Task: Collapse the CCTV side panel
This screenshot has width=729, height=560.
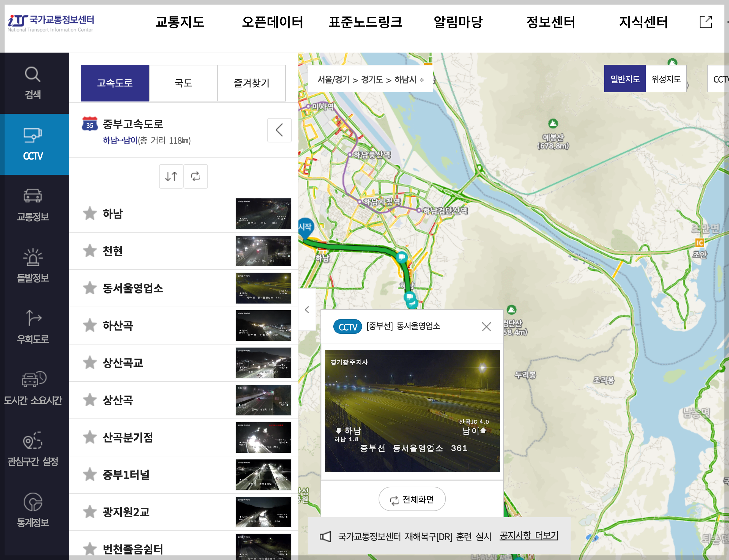Action: point(306,310)
